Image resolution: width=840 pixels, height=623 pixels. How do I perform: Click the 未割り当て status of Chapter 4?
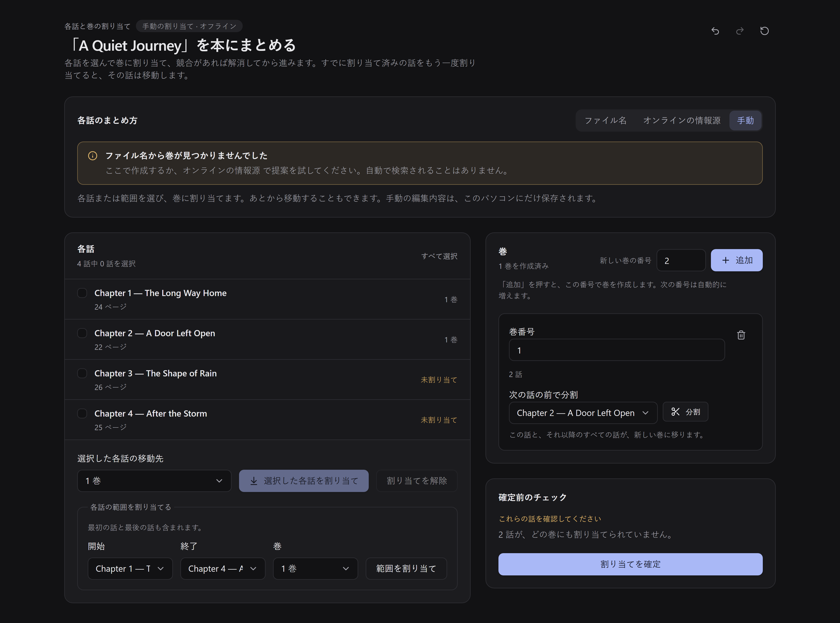[439, 420]
